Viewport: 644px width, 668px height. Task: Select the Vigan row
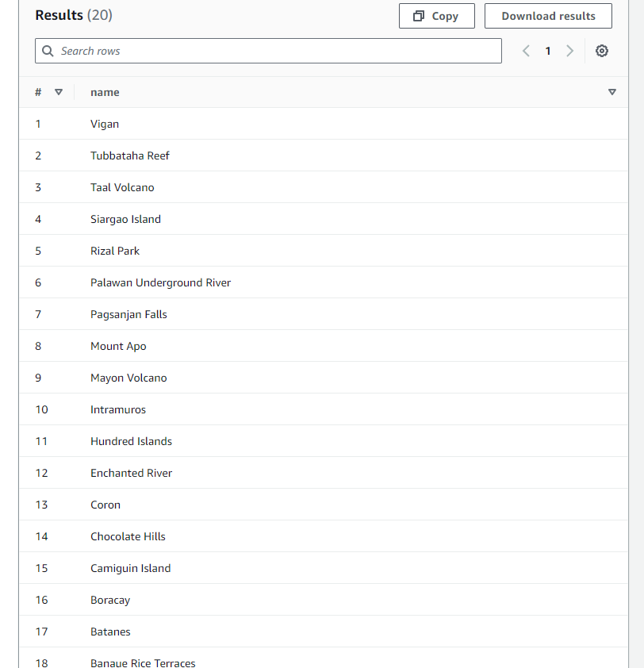click(105, 124)
